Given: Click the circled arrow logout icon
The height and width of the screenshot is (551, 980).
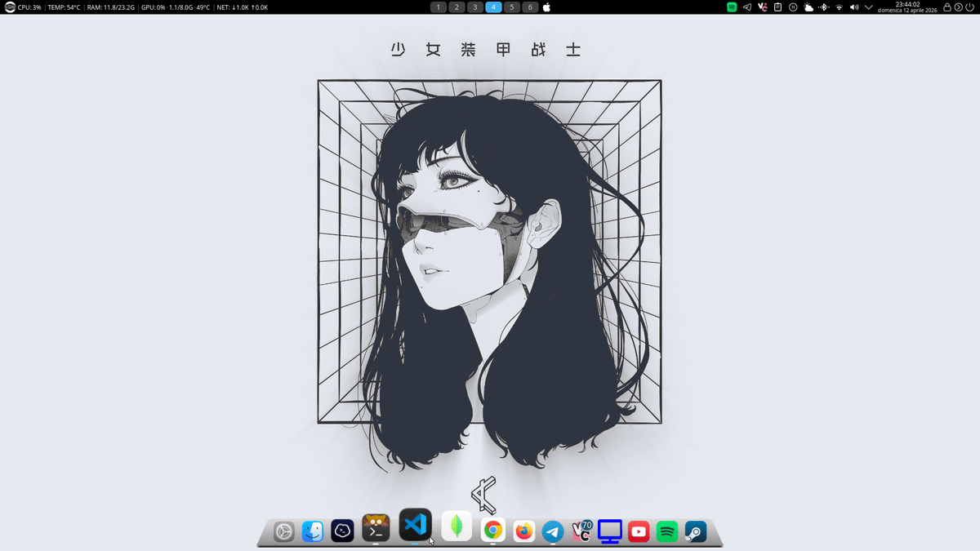Looking at the screenshot, I should (959, 7).
